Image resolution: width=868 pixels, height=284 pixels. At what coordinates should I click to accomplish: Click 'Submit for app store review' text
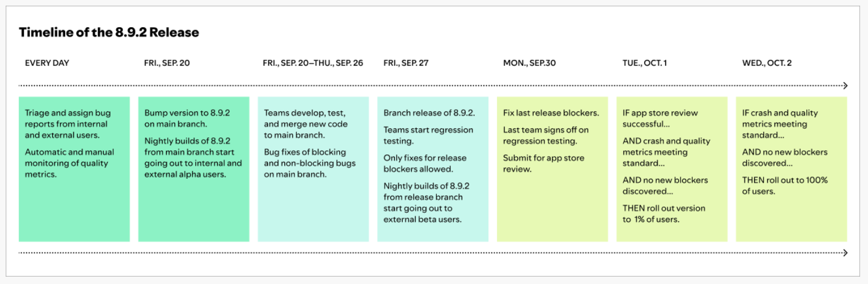click(x=543, y=163)
